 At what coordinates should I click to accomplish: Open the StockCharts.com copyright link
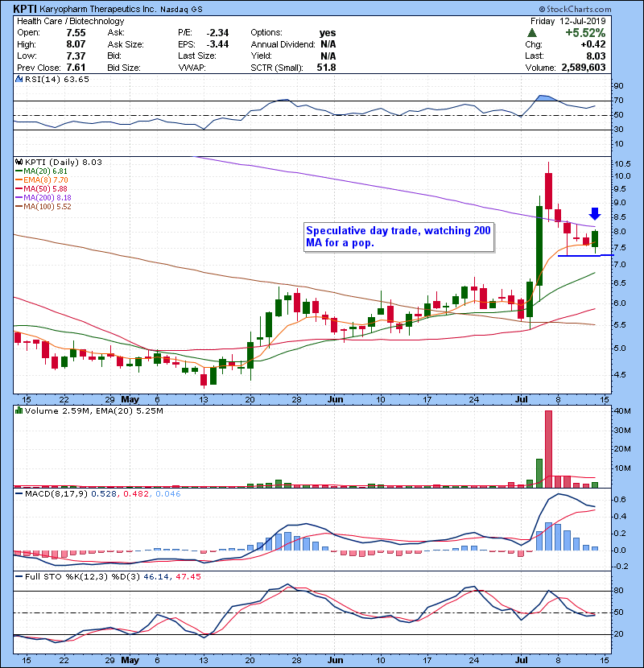575,9
